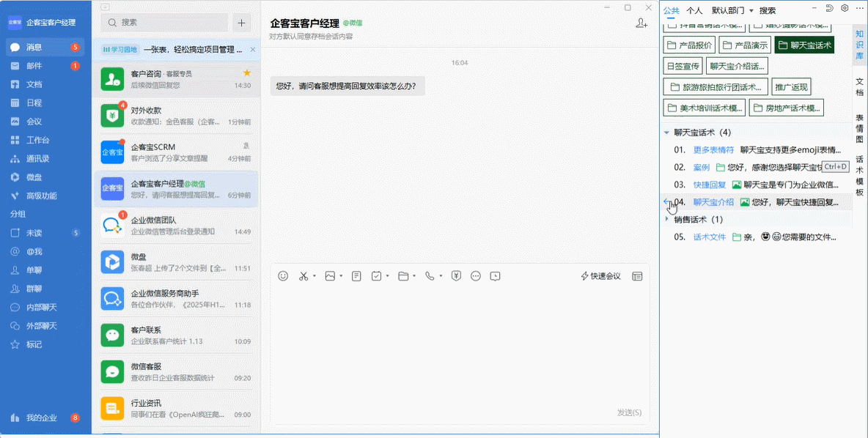The image size is (868, 438).
Task: Select the 产品报价 folder tag
Action: point(689,45)
